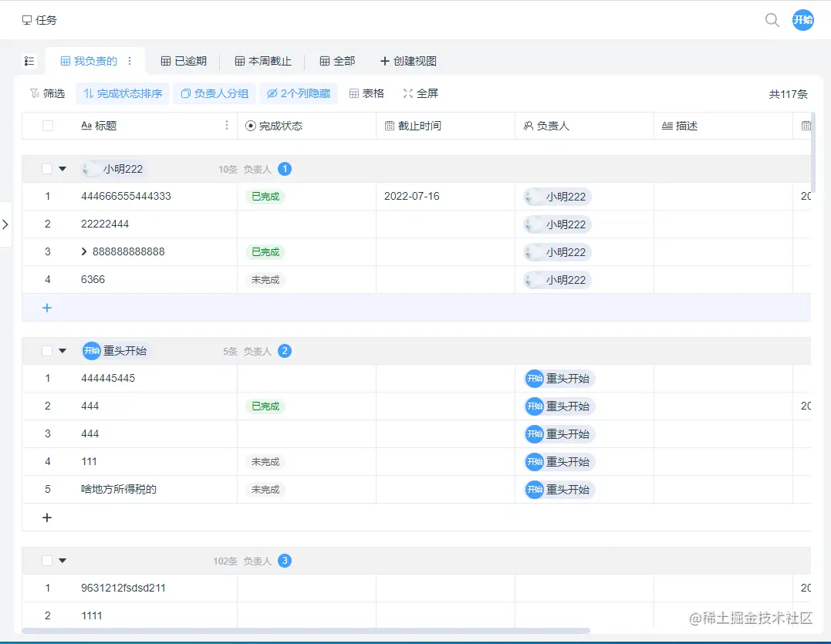Open the 我负责的 tab options menu

[x=130, y=60]
